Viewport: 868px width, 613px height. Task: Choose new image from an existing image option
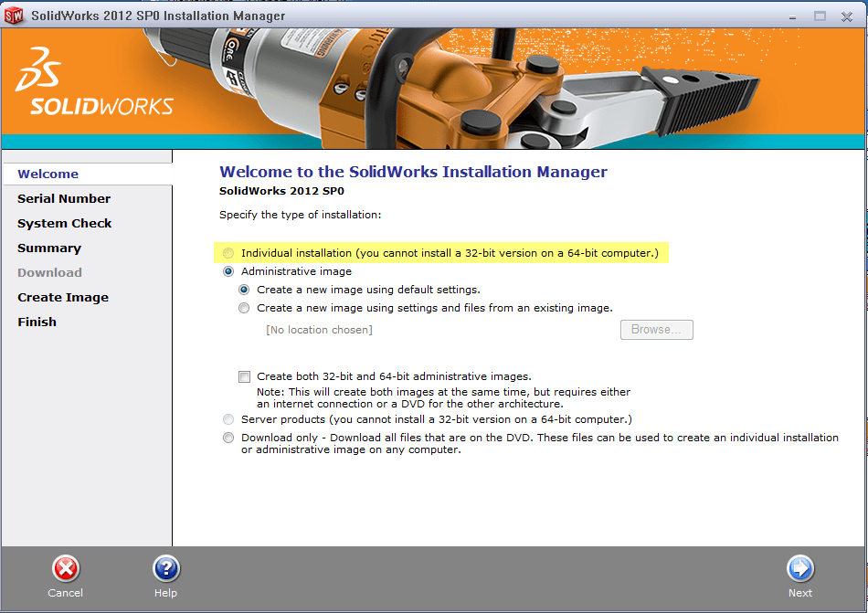(244, 308)
